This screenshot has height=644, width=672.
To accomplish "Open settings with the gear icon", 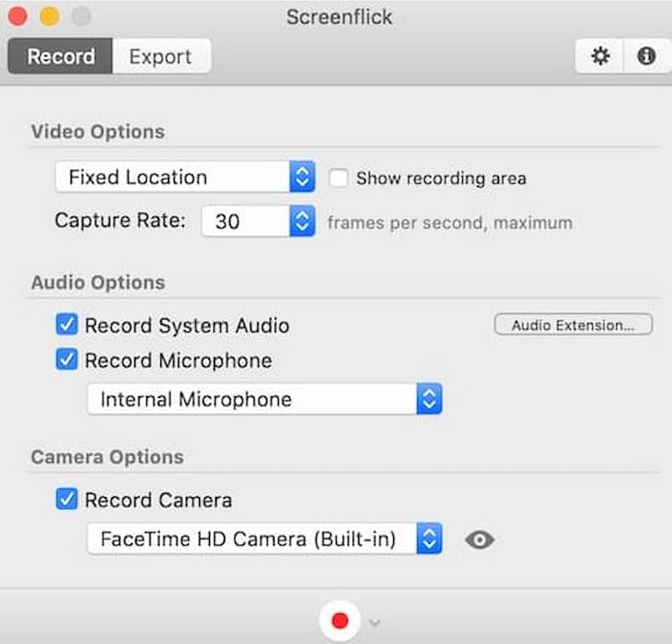I will [x=600, y=56].
